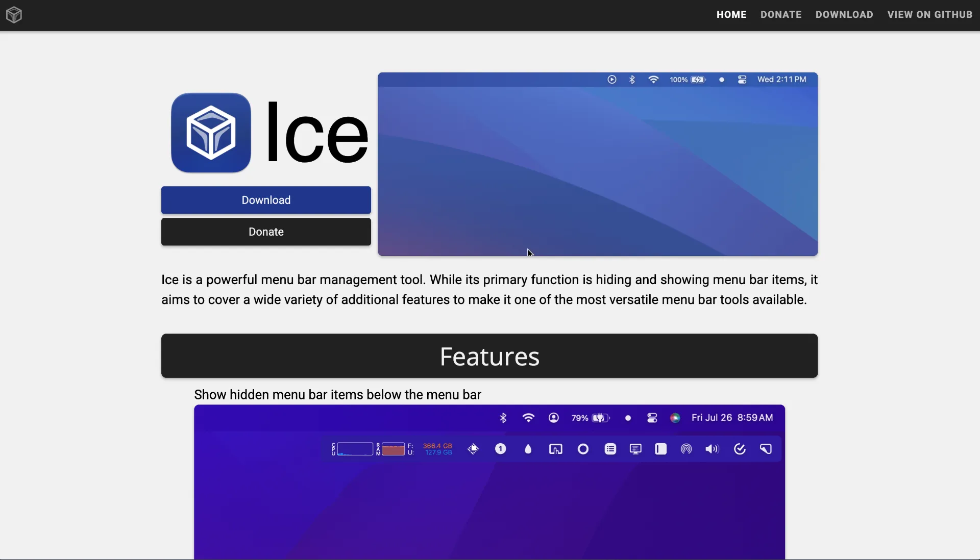Click the play-circle icon beside the 100% battery menu bar
The image size is (980, 560).
point(612,80)
